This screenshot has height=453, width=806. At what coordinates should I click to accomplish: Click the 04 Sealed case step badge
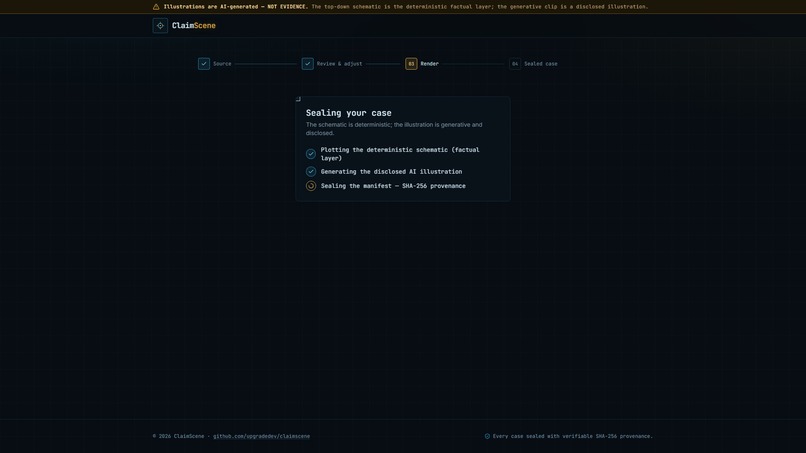pos(515,64)
